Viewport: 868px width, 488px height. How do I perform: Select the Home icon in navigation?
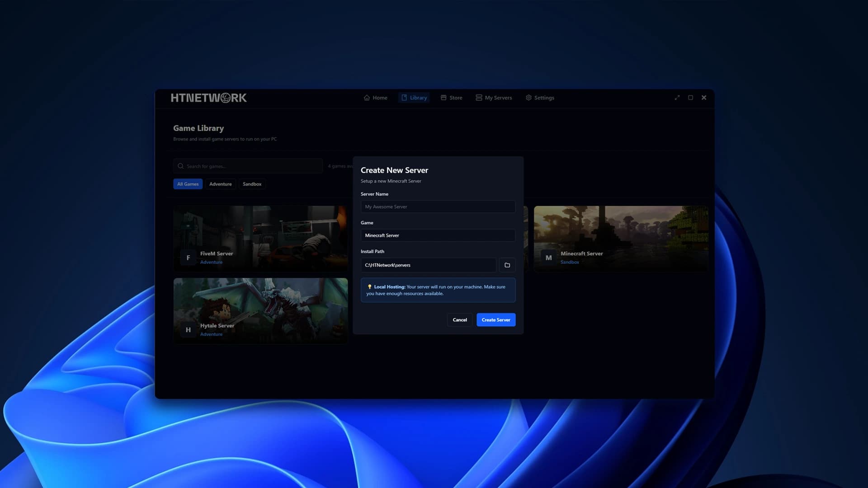pos(367,98)
